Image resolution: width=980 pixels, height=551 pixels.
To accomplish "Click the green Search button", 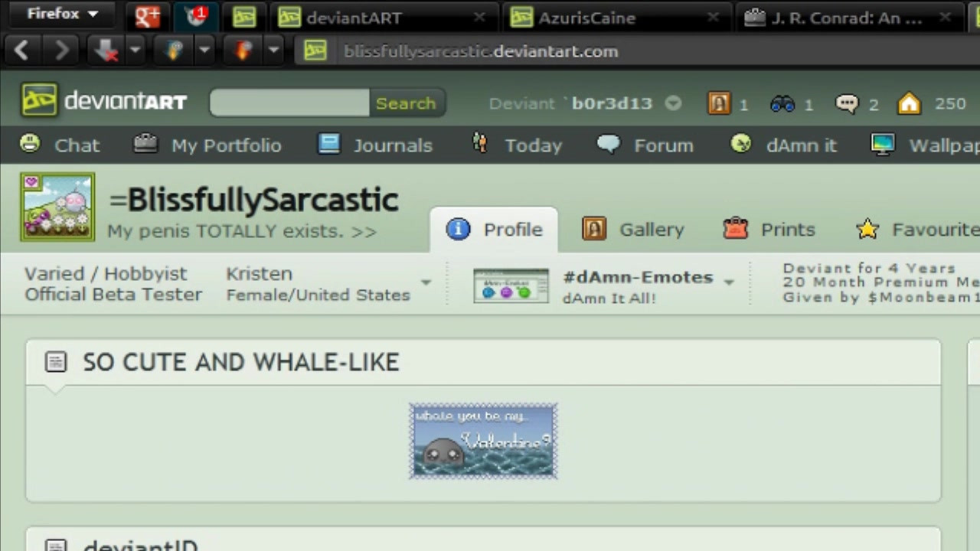I will pos(406,103).
